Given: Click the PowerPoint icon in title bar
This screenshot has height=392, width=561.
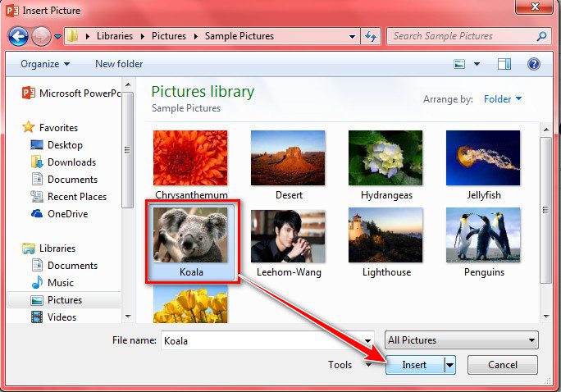Looking at the screenshot, I should click(12, 11).
